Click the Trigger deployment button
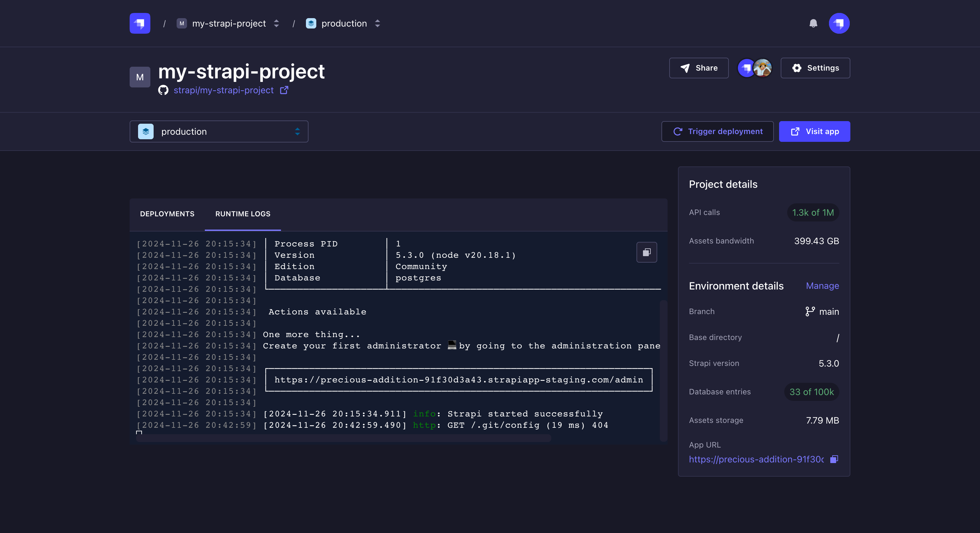This screenshot has height=533, width=980. (x=717, y=131)
